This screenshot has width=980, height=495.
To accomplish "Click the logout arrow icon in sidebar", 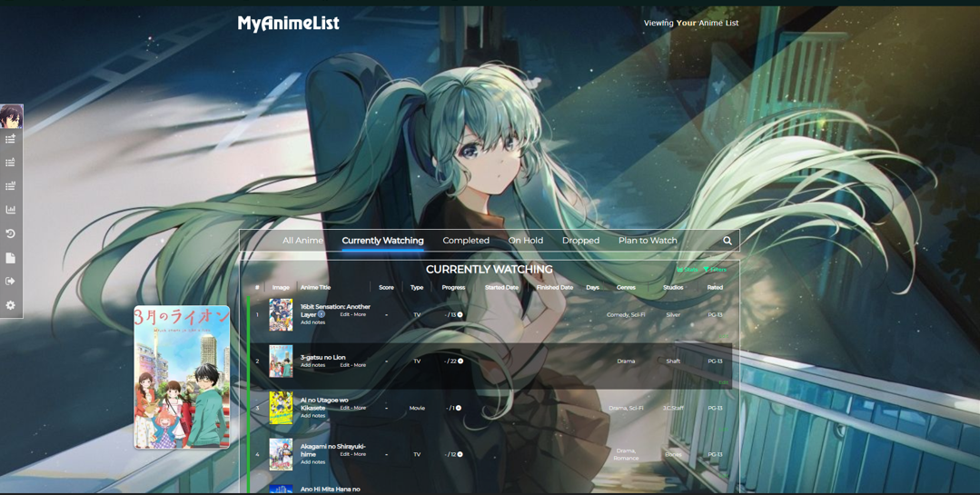I will (x=11, y=282).
